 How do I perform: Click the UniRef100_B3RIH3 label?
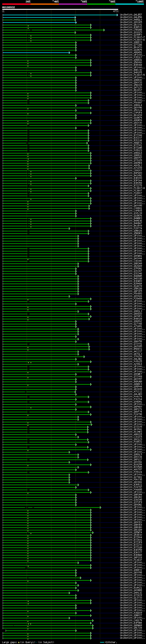[131, 178]
